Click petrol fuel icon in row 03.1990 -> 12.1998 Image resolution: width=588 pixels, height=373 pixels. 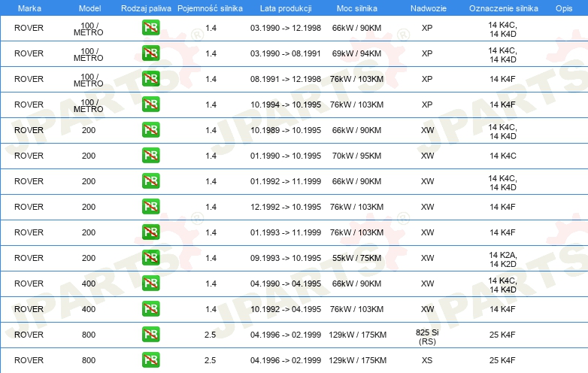pyautogui.click(x=150, y=28)
